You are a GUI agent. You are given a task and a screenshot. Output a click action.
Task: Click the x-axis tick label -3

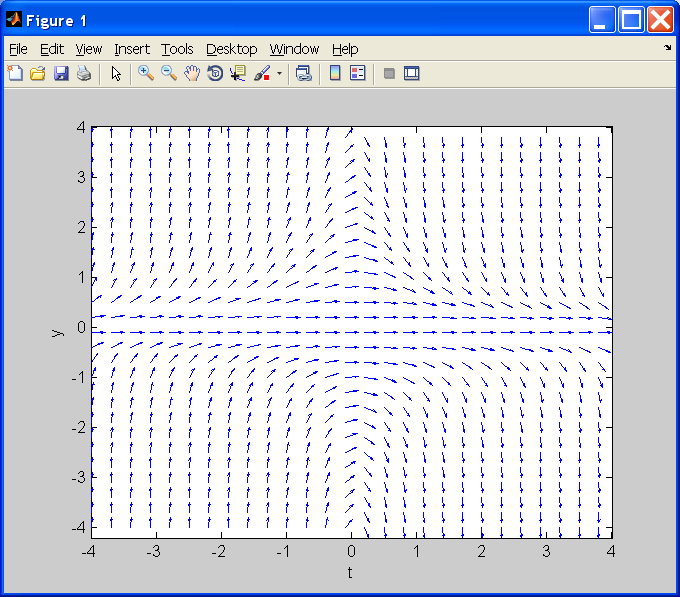pos(154,551)
